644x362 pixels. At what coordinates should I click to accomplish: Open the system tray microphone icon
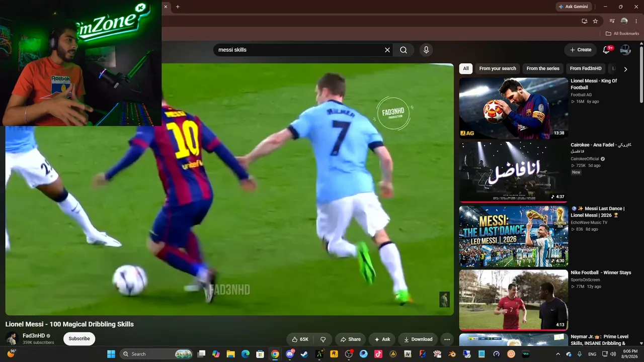coord(580,354)
